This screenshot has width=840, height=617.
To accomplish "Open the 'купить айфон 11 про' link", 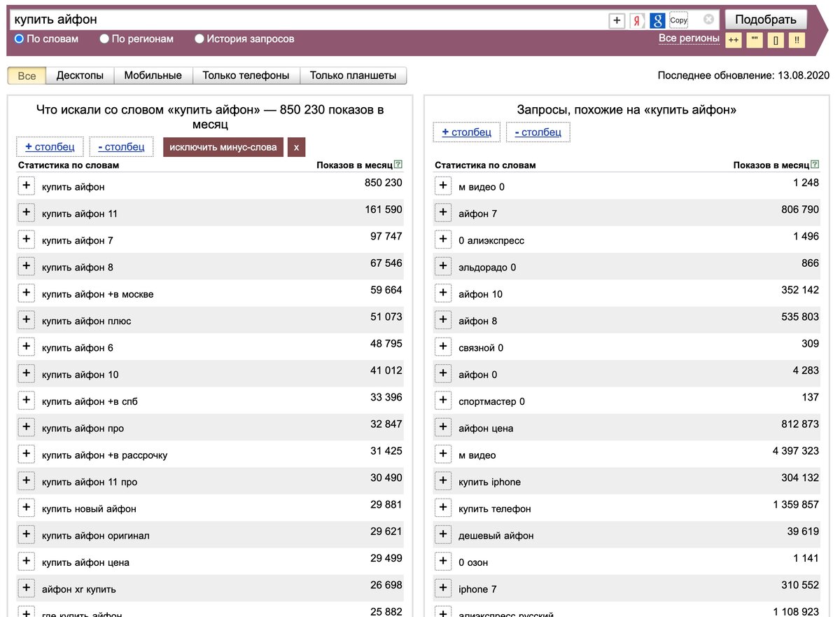I will point(90,482).
